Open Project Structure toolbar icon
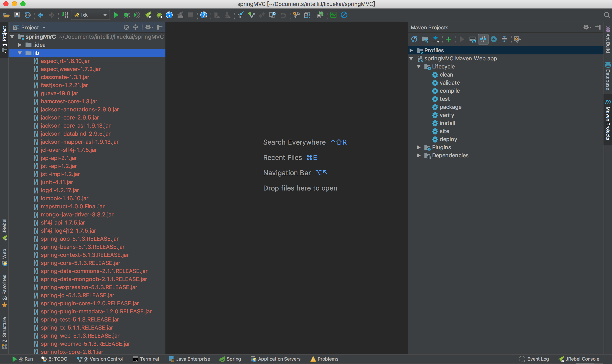 click(x=307, y=15)
